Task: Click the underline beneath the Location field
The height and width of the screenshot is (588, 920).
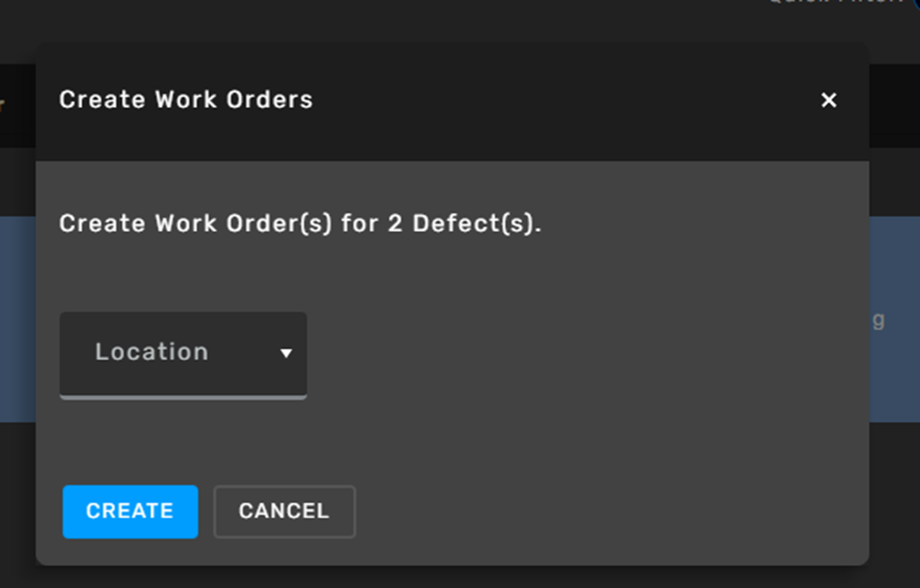Action: [183, 397]
